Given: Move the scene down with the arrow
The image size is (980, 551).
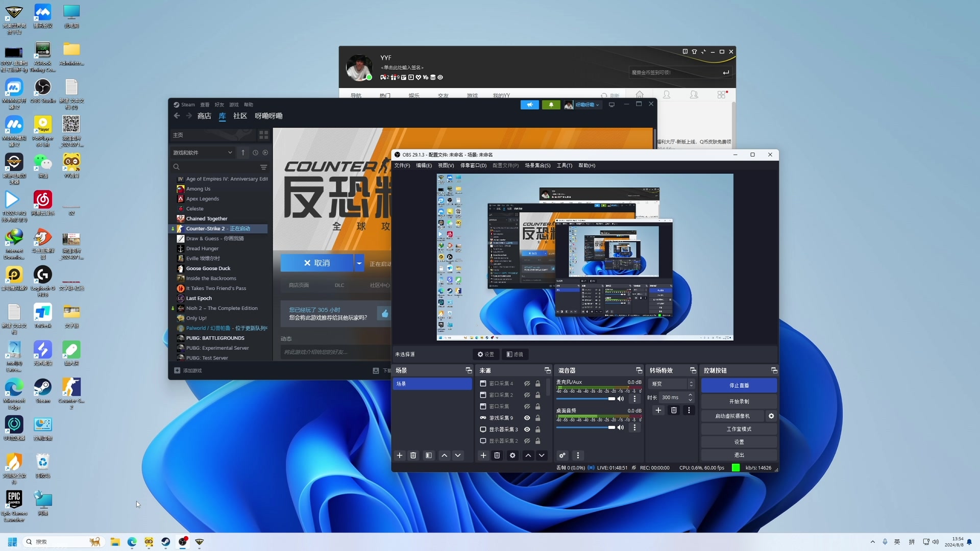Looking at the screenshot, I should coord(458,456).
